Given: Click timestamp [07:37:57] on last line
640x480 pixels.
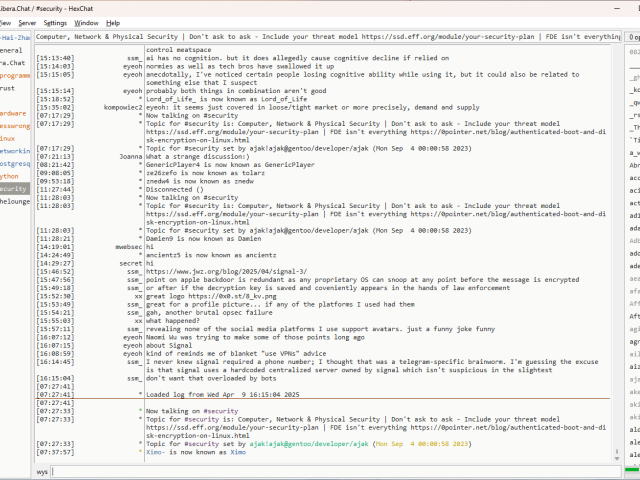Looking at the screenshot, I should tap(55, 452).
